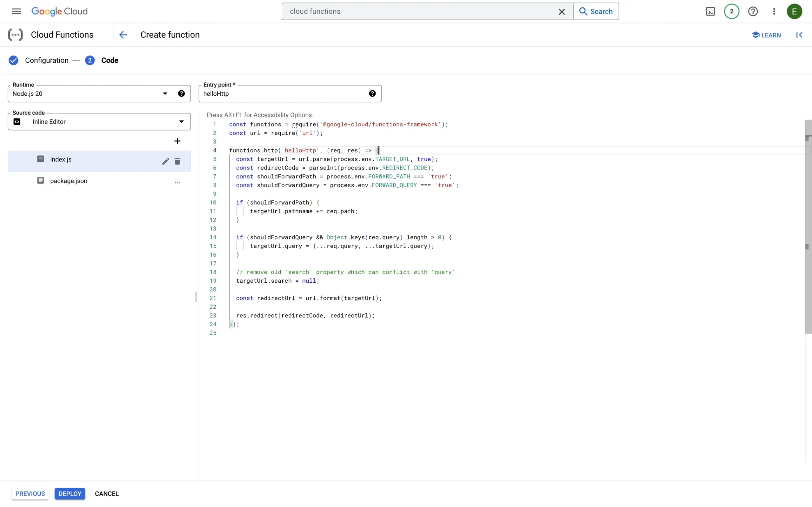812x507 pixels.
Task: Open the Cloud Shell terminal icon
Action: pyautogui.click(x=710, y=11)
